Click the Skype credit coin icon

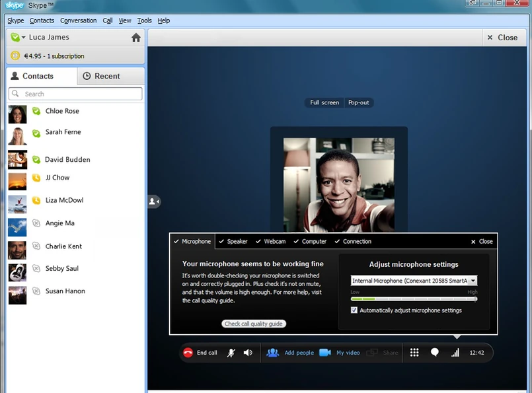pos(15,56)
